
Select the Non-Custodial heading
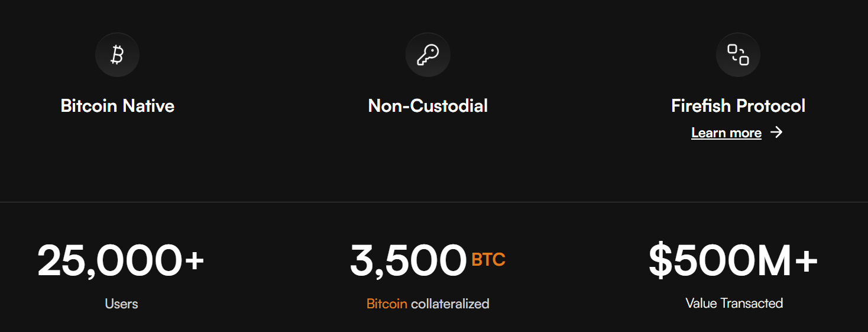[427, 106]
